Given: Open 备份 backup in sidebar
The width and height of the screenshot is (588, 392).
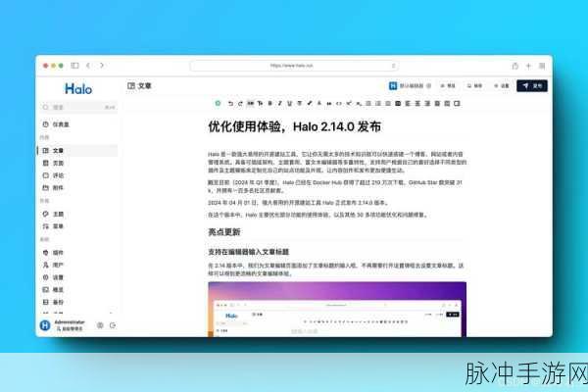Looking at the screenshot, I should [78, 302].
